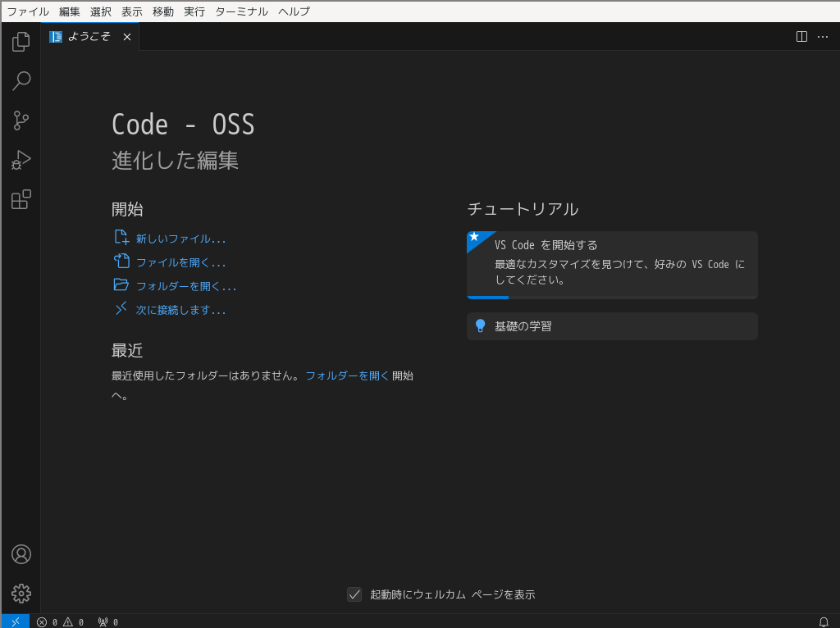Open the Manage gear icon

21,594
